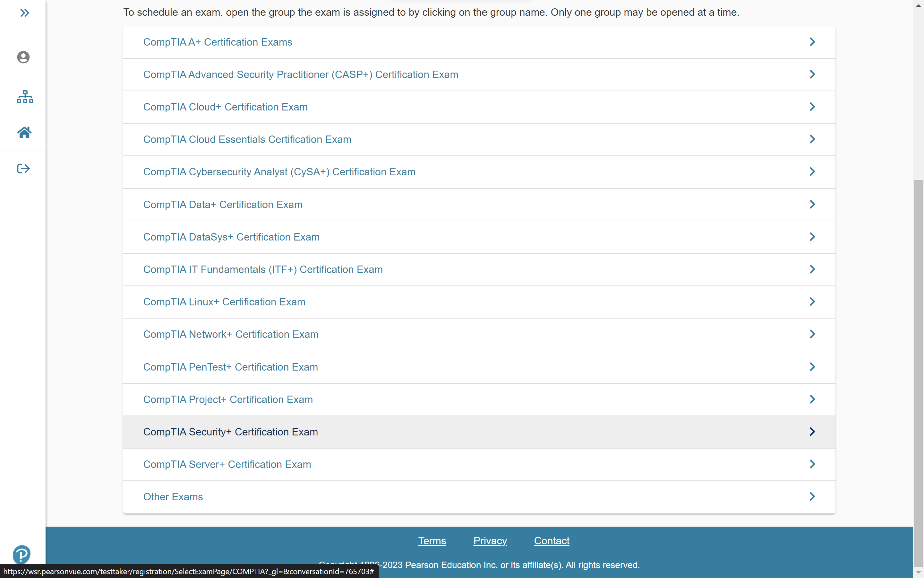The image size is (924, 578).
Task: Expand chevron on the DataSys+ row
Action: tap(812, 237)
